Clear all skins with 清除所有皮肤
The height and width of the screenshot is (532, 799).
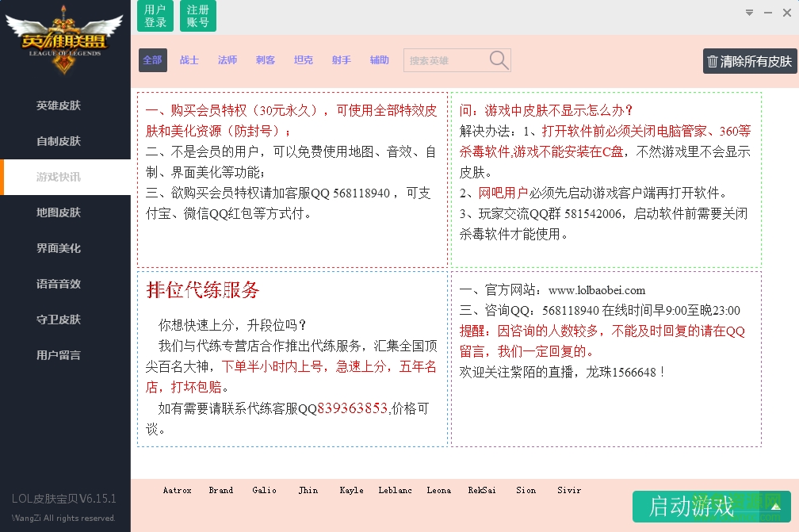pyautogui.click(x=750, y=62)
